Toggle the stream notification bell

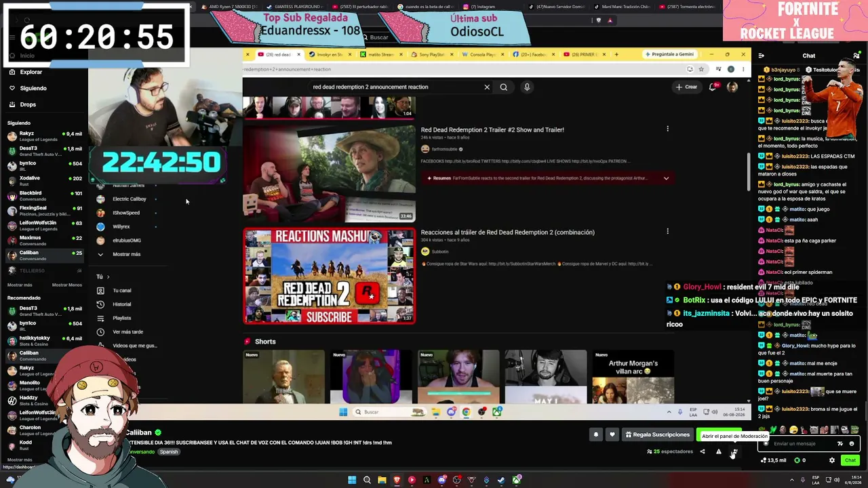pyautogui.click(x=596, y=434)
